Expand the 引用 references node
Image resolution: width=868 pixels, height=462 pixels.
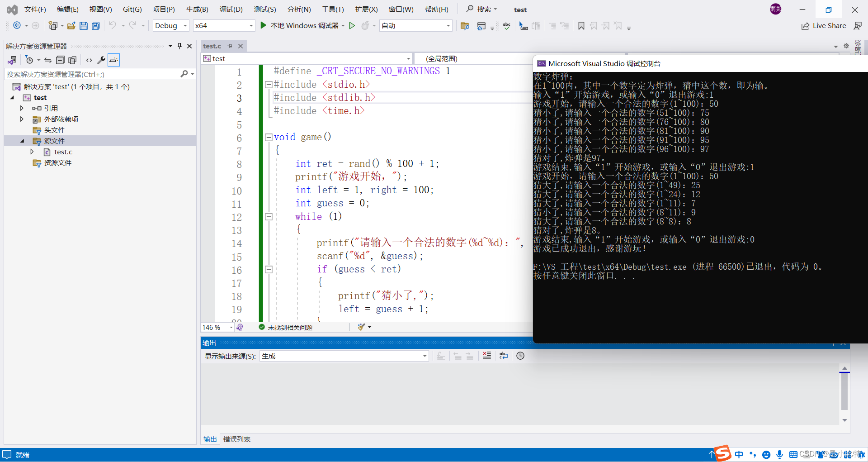pos(21,109)
